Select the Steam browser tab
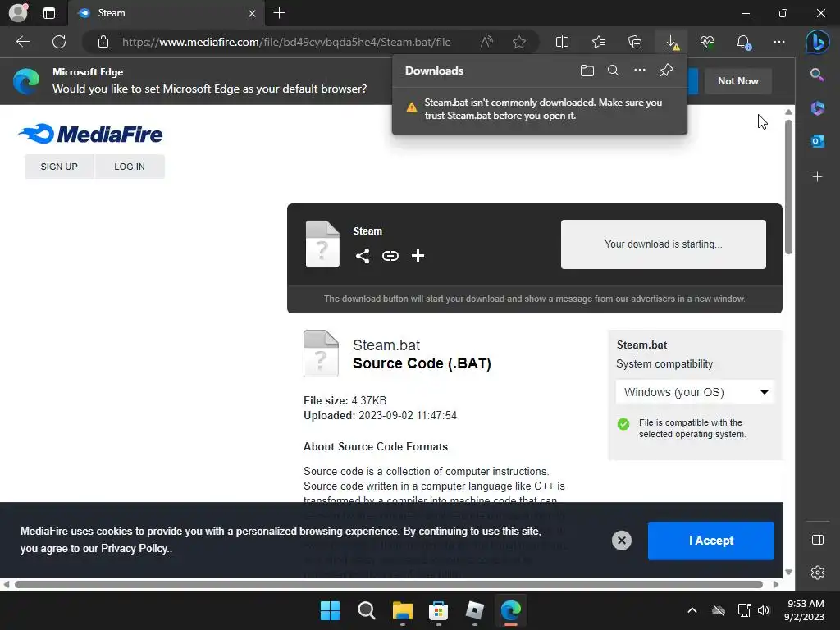Screen dimensions: 840x630 click(166, 13)
